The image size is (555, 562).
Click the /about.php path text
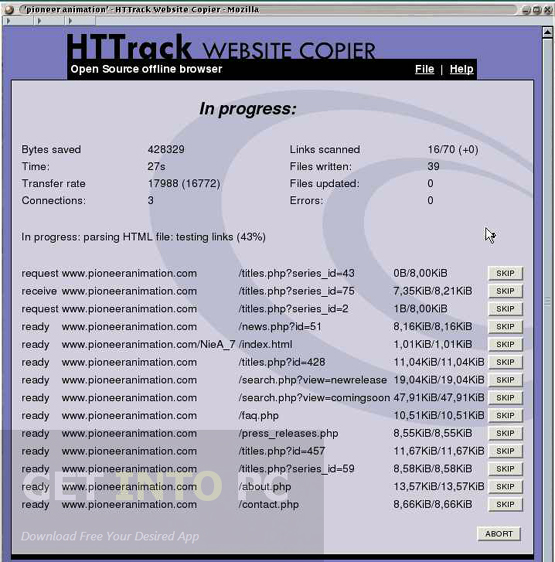pyautogui.click(x=265, y=487)
